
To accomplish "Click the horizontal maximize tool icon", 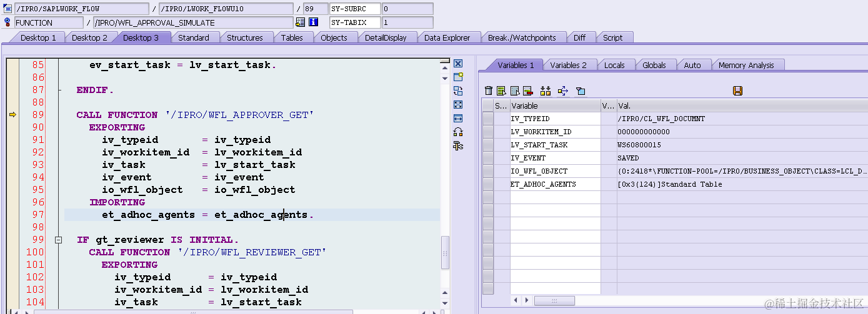I will point(458,118).
